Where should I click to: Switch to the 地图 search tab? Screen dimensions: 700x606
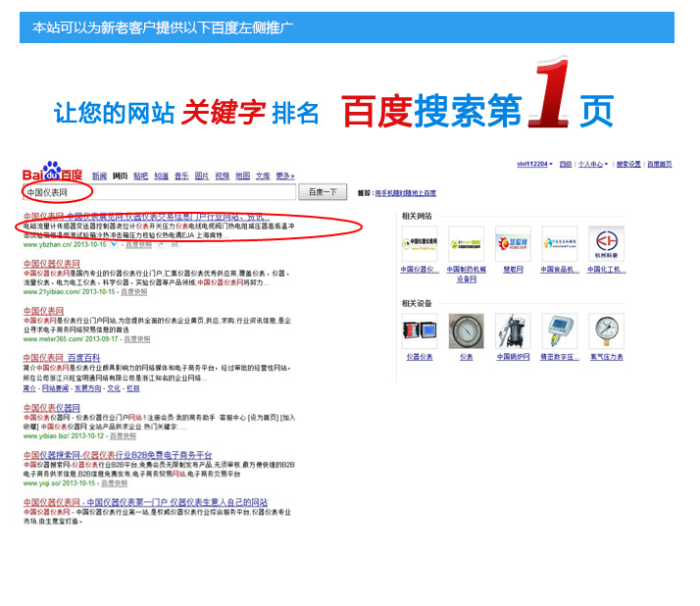[x=242, y=177]
